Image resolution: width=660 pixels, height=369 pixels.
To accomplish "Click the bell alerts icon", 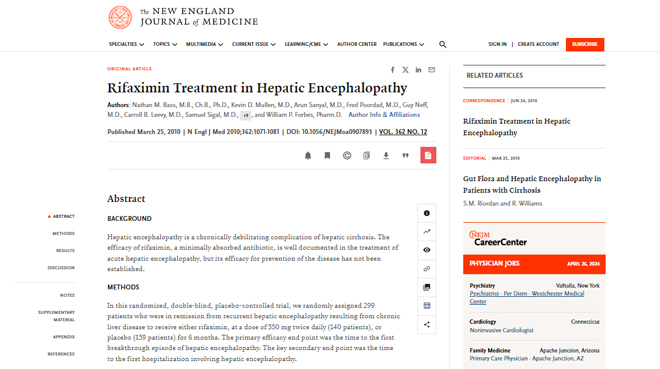I will [x=308, y=156].
